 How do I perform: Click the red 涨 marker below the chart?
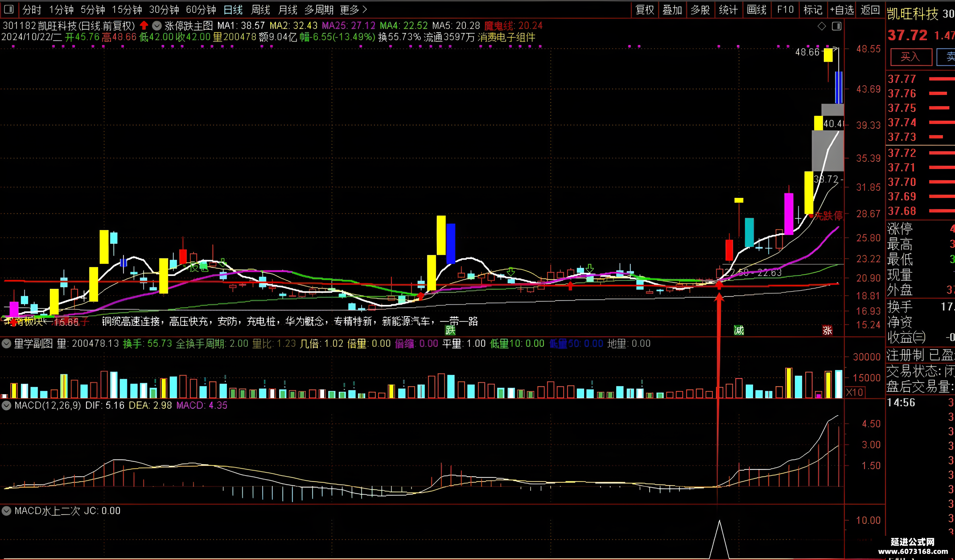coord(827,330)
